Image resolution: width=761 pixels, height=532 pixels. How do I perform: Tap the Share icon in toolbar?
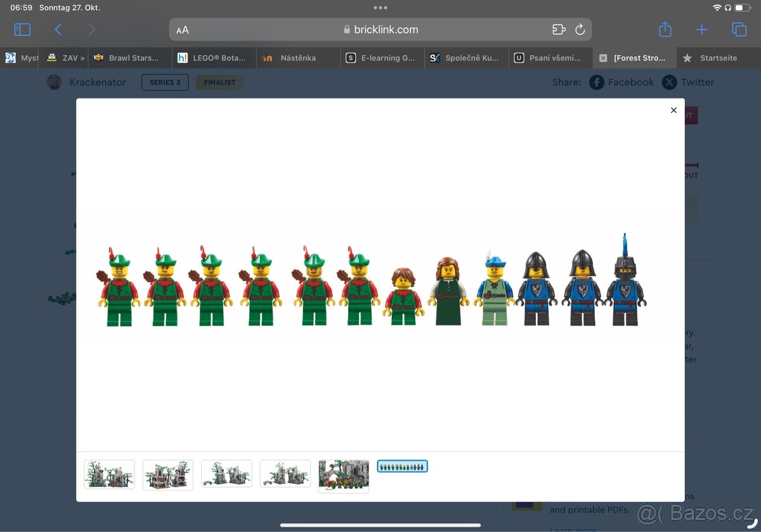[665, 29]
